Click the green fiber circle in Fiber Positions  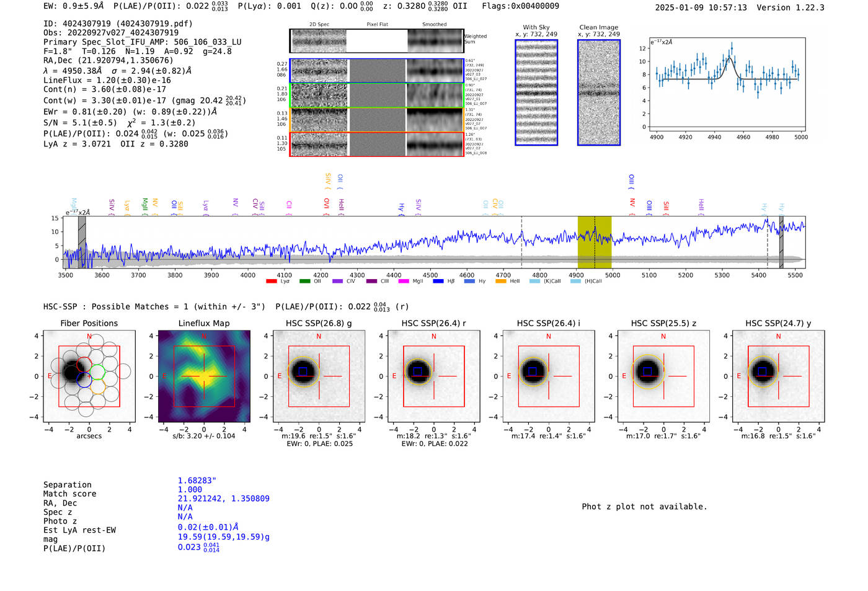tap(97, 372)
